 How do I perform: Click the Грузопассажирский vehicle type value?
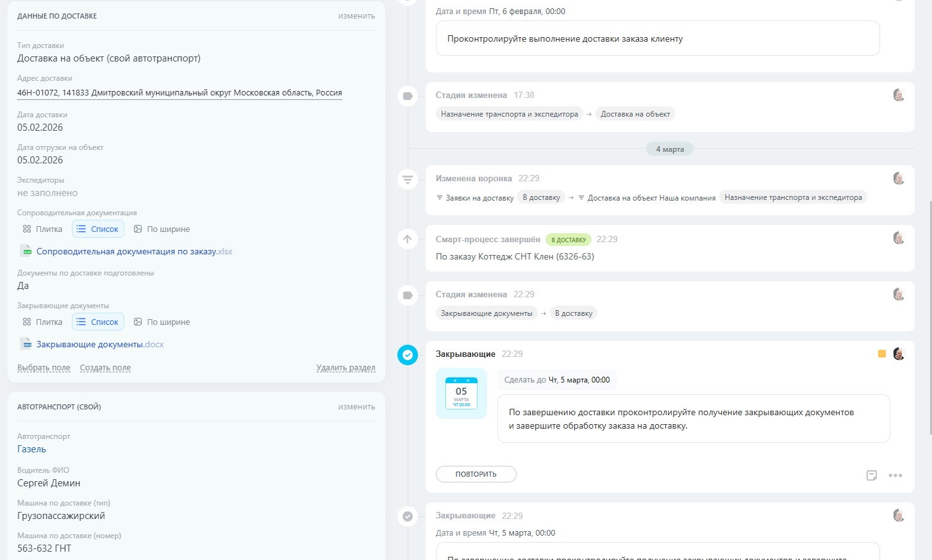point(61,516)
